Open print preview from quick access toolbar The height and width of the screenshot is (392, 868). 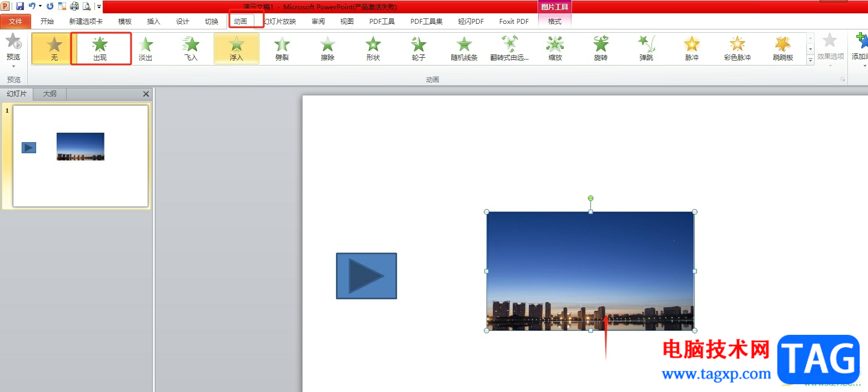click(87, 6)
